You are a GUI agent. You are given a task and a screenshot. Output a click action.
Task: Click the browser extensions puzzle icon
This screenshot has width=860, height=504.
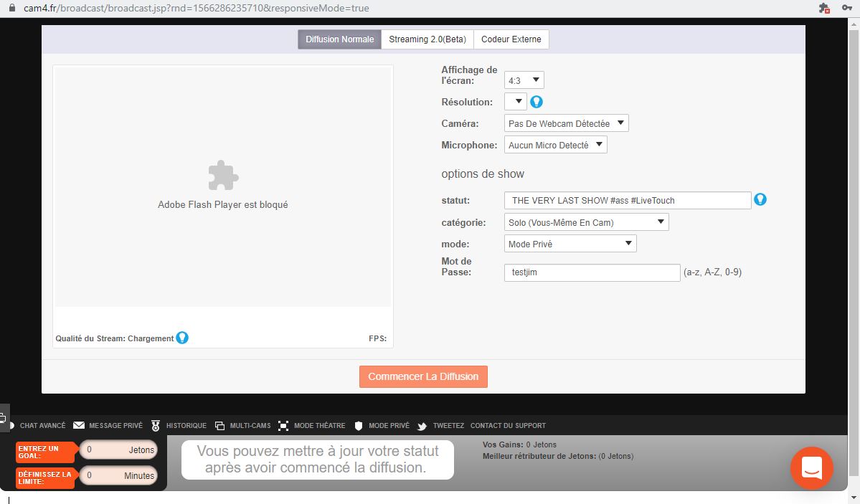(824, 9)
